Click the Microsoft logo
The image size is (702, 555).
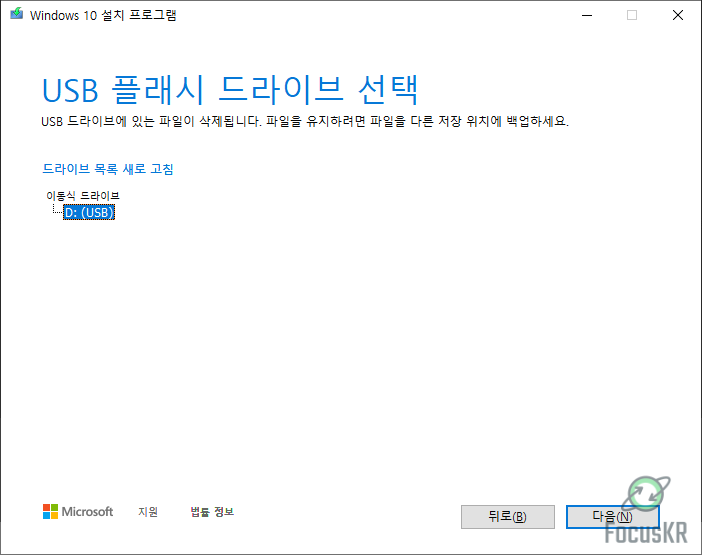pos(78,512)
